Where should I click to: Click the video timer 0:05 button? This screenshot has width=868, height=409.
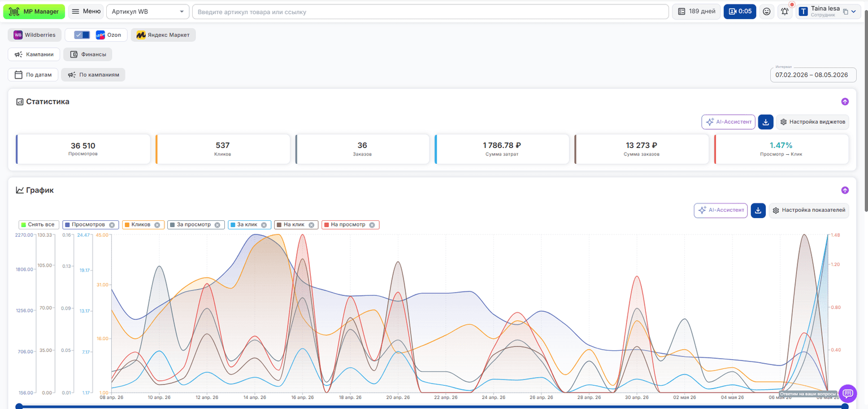[740, 11]
